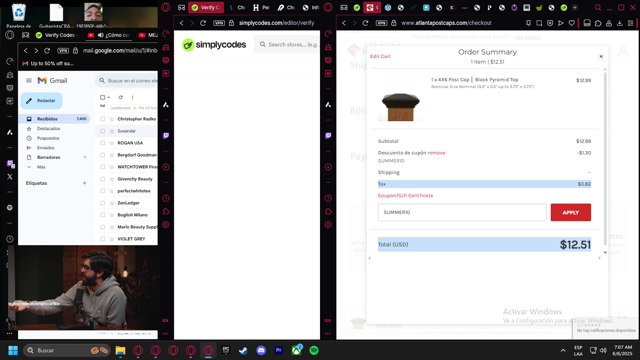Show hidden system tray icons chevron
Image resolution: width=640 pixels, height=360 pixels.
tap(563, 350)
